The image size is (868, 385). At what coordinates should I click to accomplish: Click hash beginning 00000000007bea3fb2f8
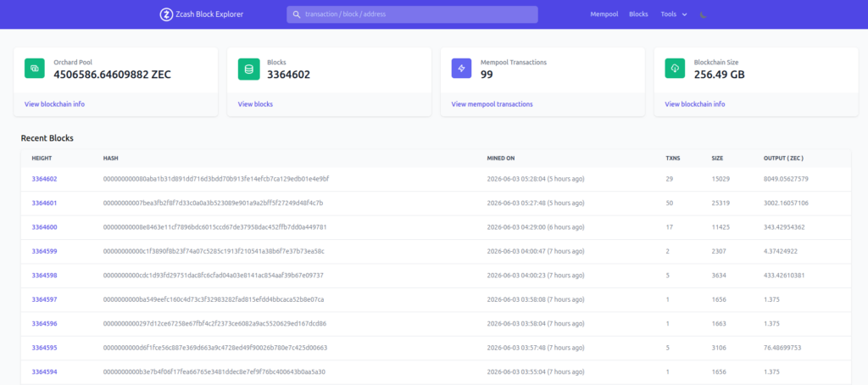coord(213,204)
